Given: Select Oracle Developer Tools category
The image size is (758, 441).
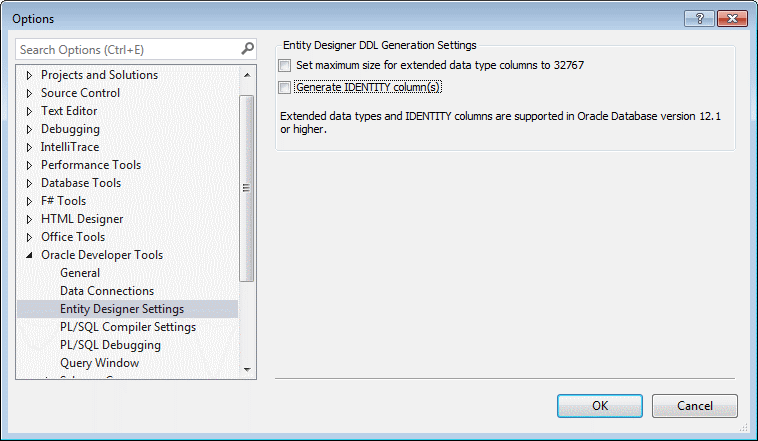Looking at the screenshot, I should [x=102, y=255].
